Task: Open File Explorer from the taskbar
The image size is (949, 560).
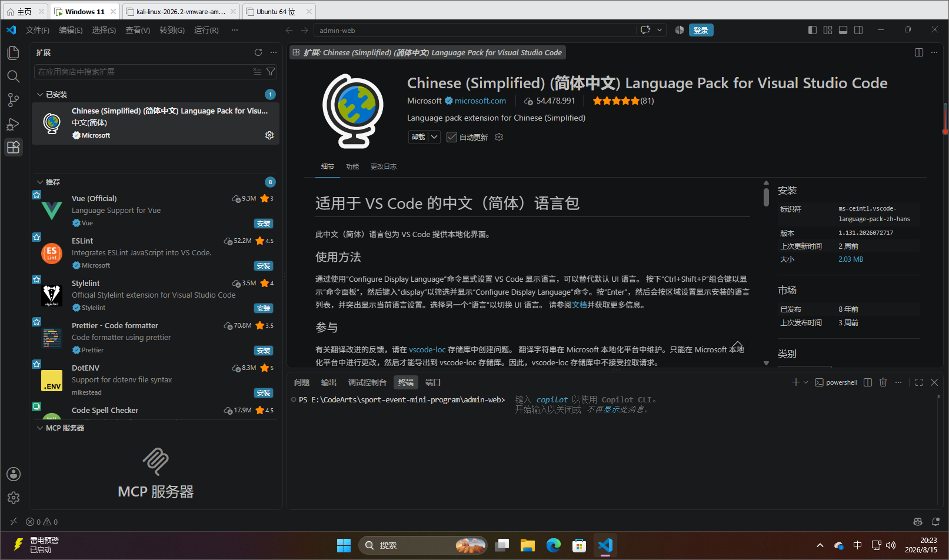Action: click(x=527, y=545)
